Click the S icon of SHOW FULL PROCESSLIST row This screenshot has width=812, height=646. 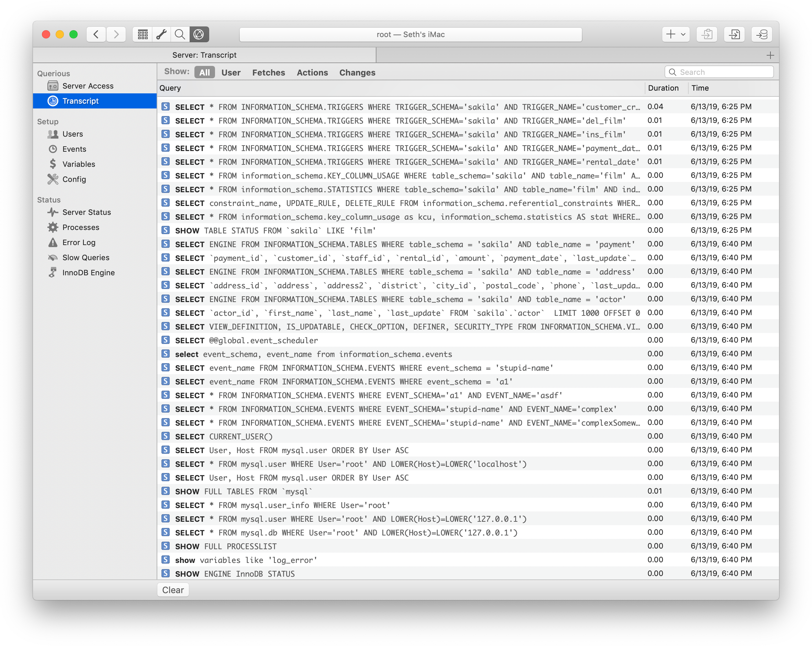pyautogui.click(x=165, y=546)
